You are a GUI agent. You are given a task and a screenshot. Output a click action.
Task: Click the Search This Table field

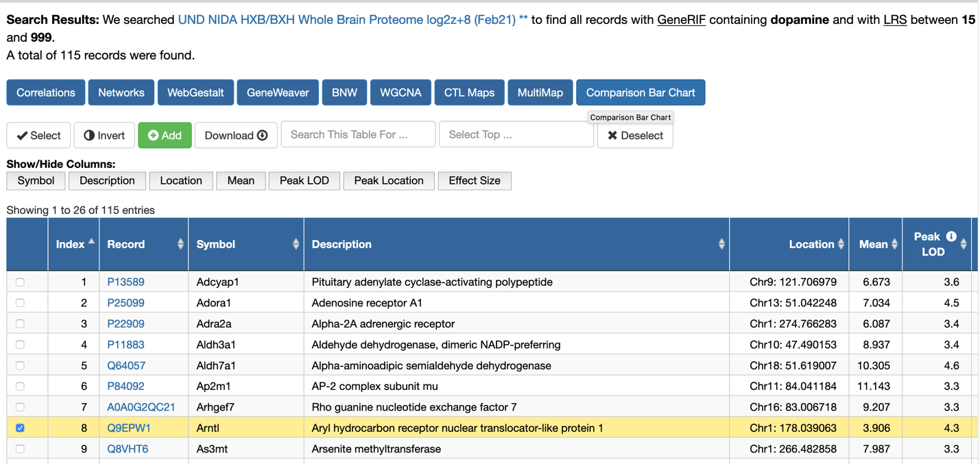[x=358, y=134]
